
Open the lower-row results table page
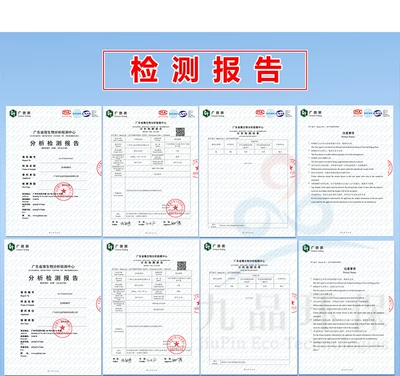(248, 307)
